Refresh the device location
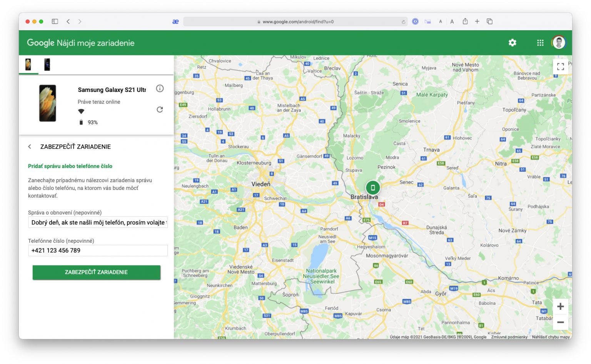Image resolution: width=591 pixels, height=364 pixels. coord(160,110)
